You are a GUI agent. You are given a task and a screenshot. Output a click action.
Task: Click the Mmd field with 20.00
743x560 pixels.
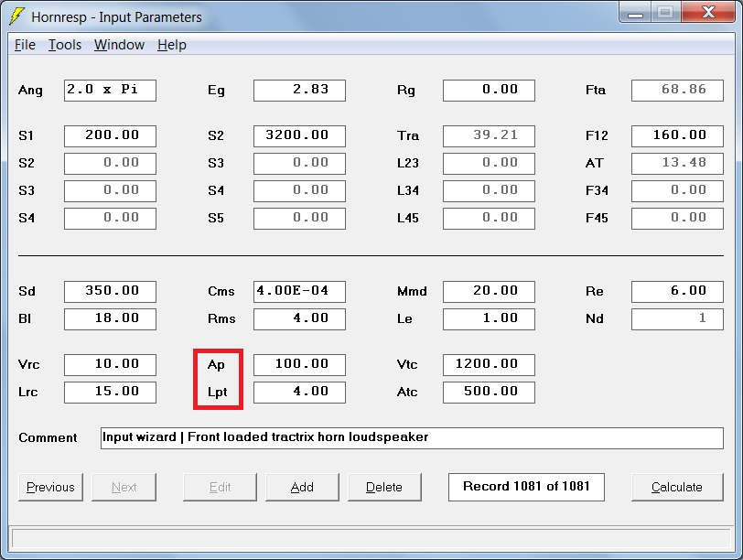tap(489, 292)
